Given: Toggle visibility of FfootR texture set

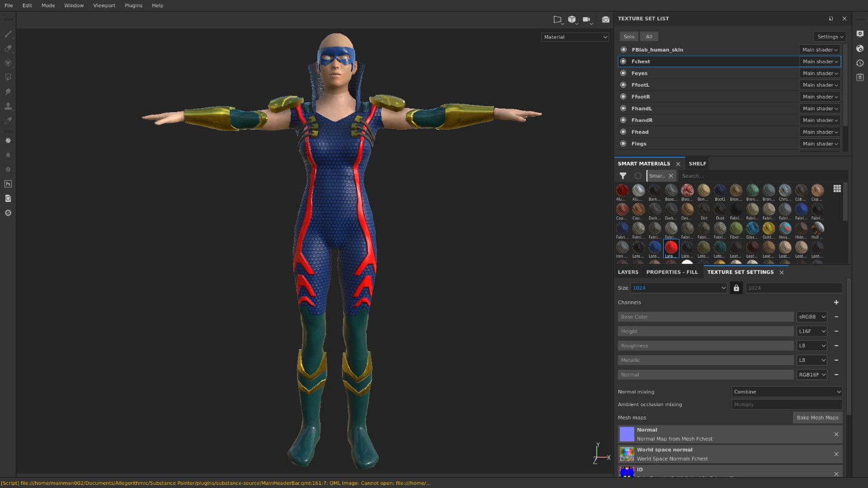Looking at the screenshot, I should (x=624, y=96).
